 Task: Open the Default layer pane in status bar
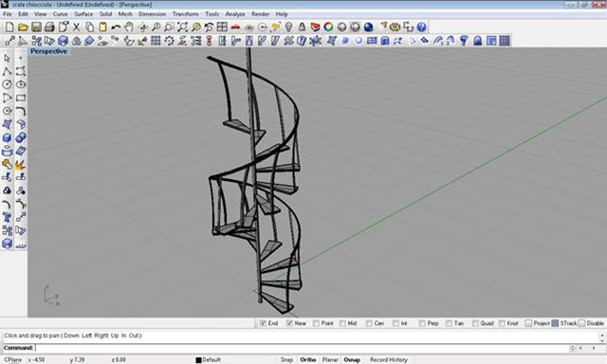coord(211,360)
